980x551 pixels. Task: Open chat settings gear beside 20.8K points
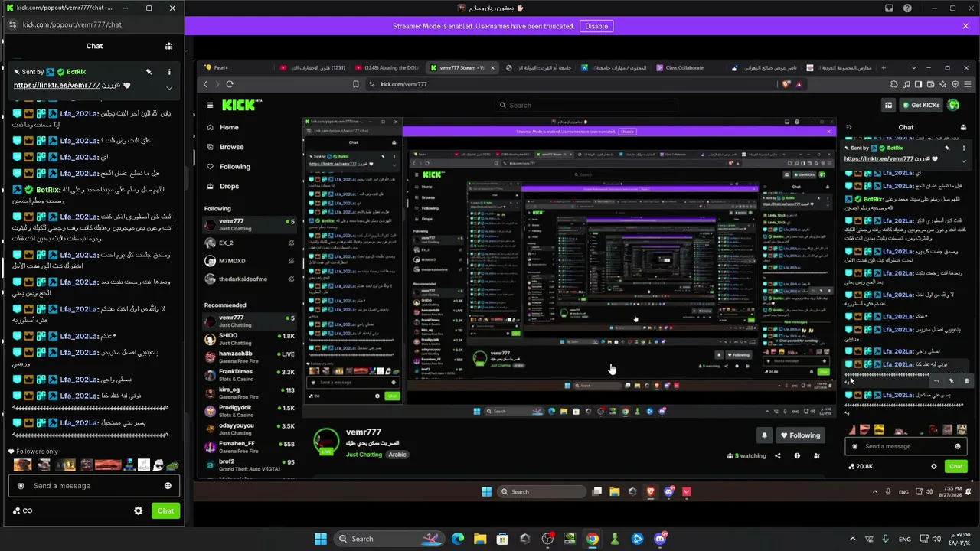click(x=933, y=466)
